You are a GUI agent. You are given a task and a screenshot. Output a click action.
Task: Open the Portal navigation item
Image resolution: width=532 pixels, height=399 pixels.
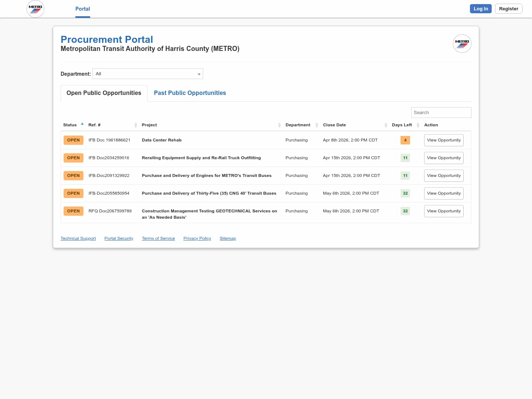pos(82,9)
